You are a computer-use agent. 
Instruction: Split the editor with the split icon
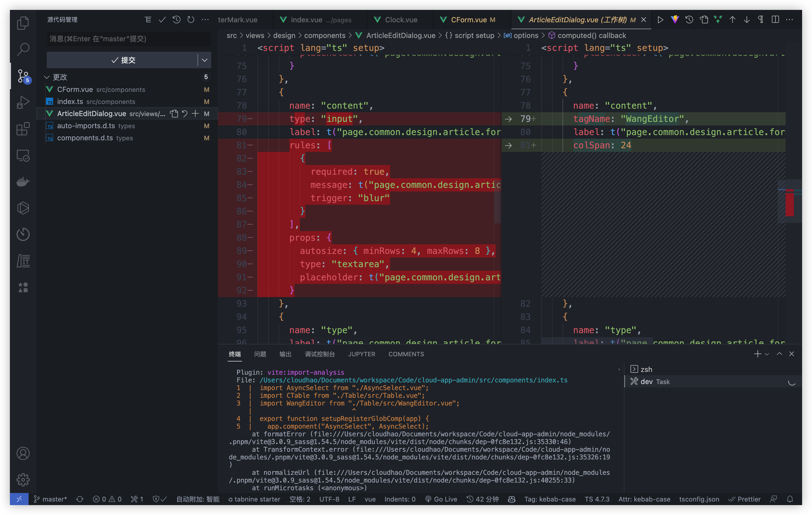(x=775, y=20)
